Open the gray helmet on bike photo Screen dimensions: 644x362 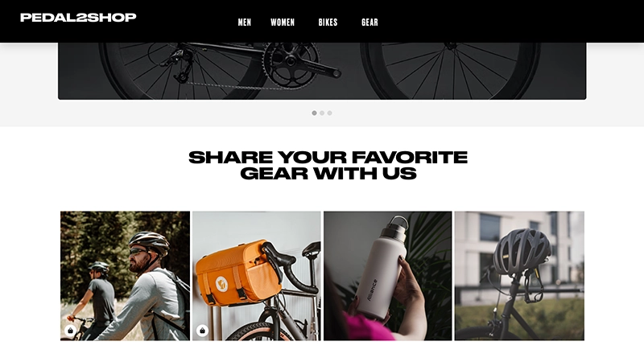click(519, 276)
